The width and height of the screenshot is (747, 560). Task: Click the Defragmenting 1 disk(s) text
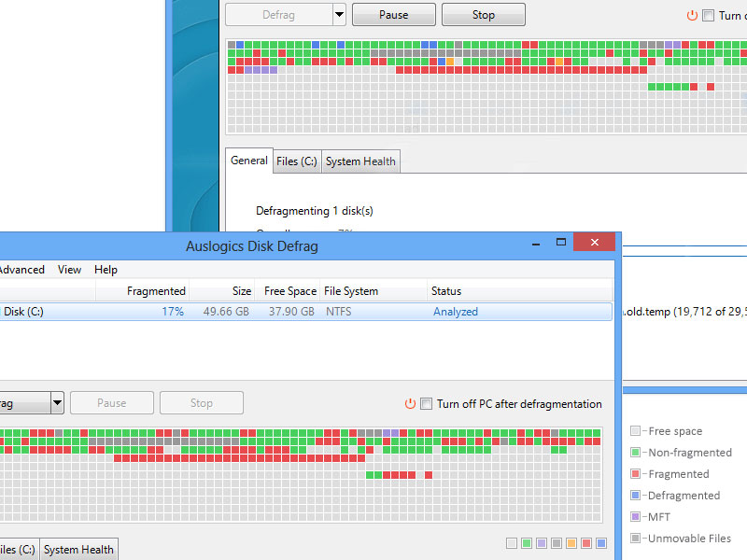click(315, 211)
